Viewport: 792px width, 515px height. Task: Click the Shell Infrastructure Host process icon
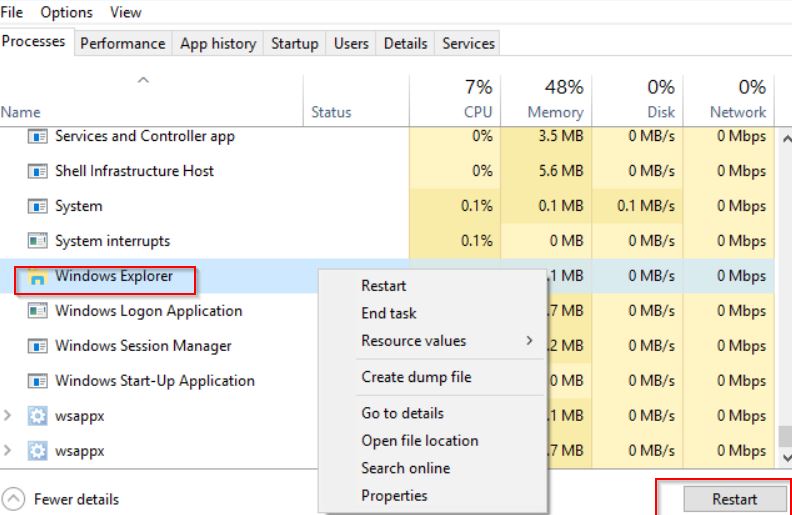point(37,171)
